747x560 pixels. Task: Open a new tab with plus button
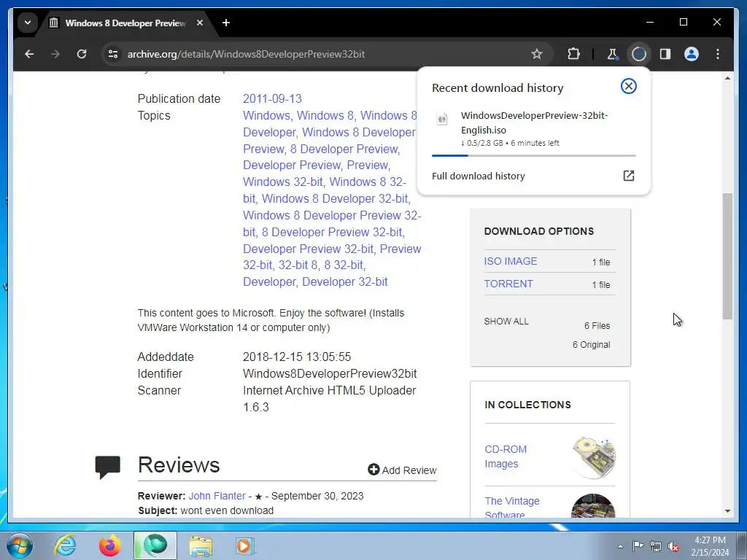(226, 23)
